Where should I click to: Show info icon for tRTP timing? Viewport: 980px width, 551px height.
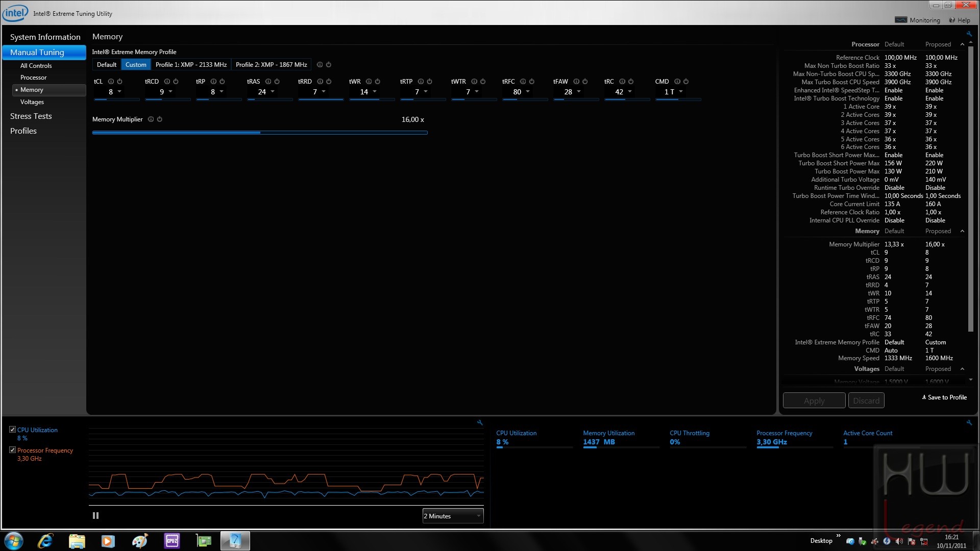pyautogui.click(x=421, y=82)
